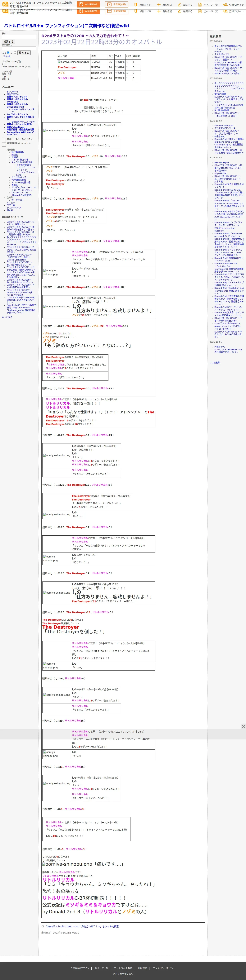246x980 pixels.
Task: Click プライバシーポリシー in the footer
Action: (164, 968)
